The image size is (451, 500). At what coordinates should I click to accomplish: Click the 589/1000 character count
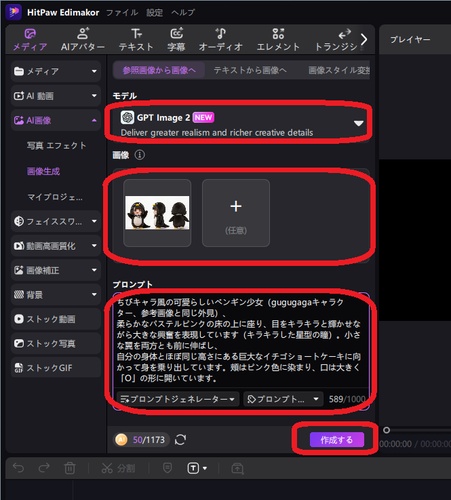pyautogui.click(x=347, y=399)
